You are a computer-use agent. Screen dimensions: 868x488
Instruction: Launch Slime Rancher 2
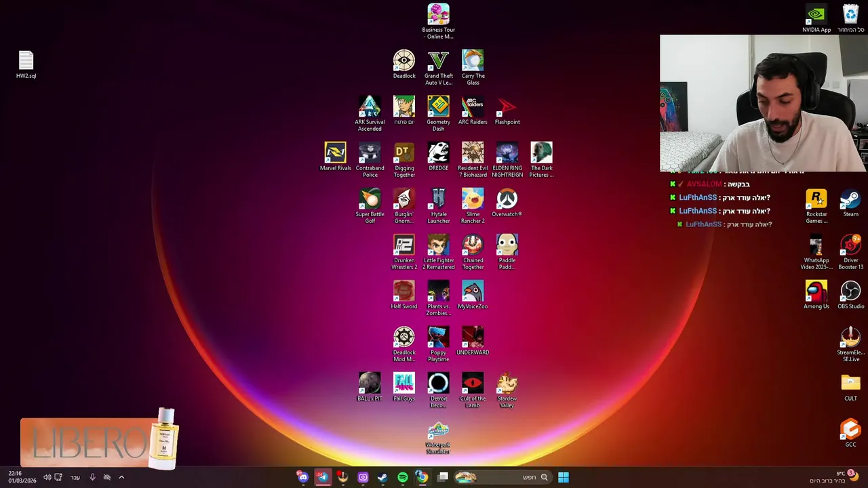tap(473, 205)
